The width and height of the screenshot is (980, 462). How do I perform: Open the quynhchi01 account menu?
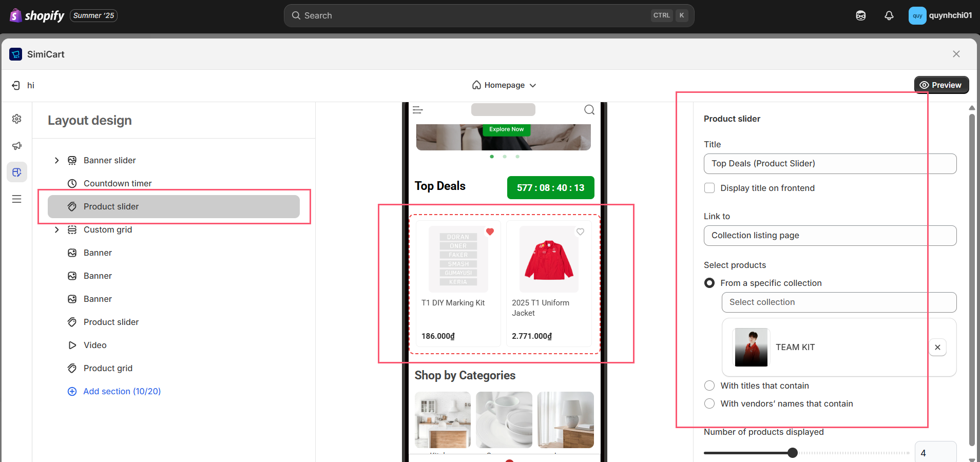(x=940, y=15)
